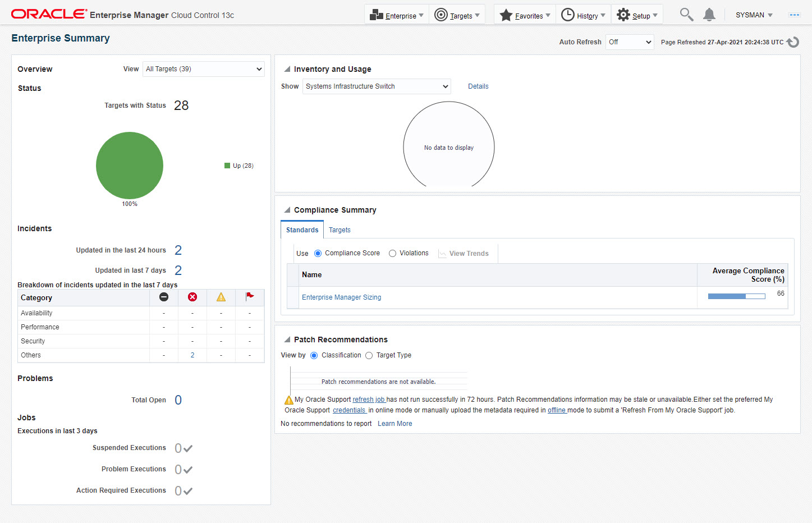Click the warning incidents triangle icon
The width and height of the screenshot is (812, 523).
click(x=221, y=297)
